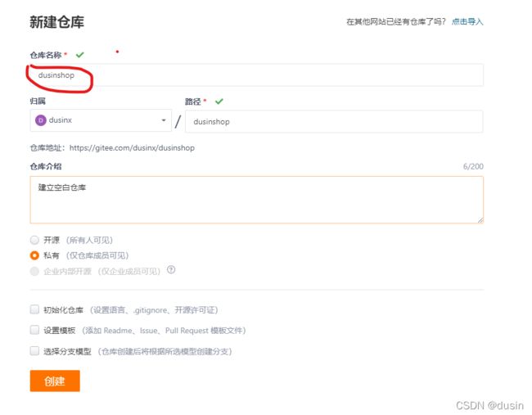The height and width of the screenshot is (415, 532).
Task: Enable the 选择分支模型 checkbox
Action: 34,351
